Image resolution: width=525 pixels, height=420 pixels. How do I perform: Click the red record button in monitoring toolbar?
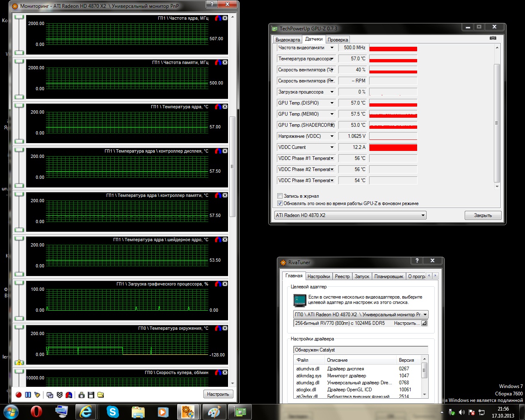coord(18,395)
